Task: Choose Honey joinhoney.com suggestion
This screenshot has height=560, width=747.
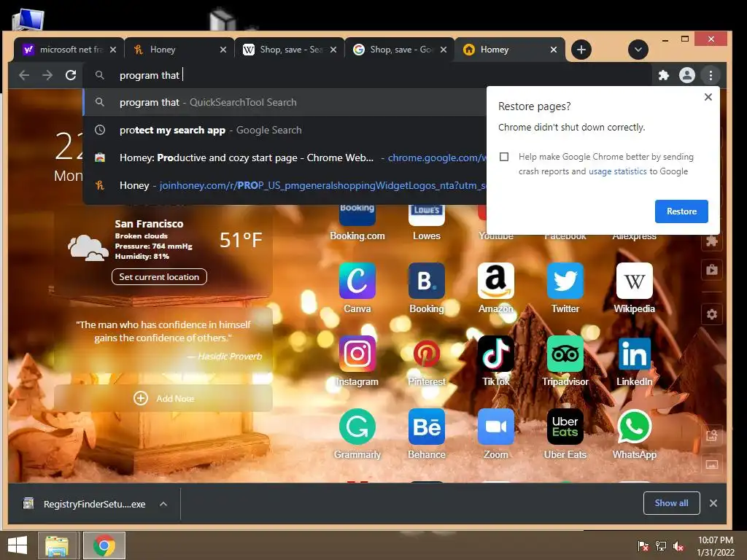Action: coord(285,185)
